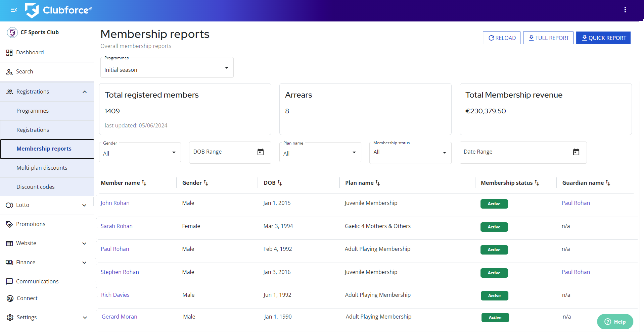Expand the Settings menu chevron
The image size is (644, 333).
[85, 318]
